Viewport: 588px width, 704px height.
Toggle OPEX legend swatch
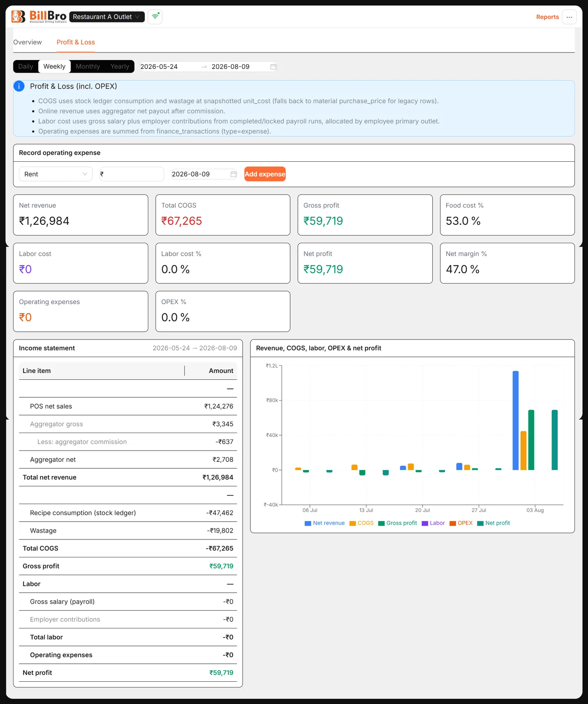[453, 523]
